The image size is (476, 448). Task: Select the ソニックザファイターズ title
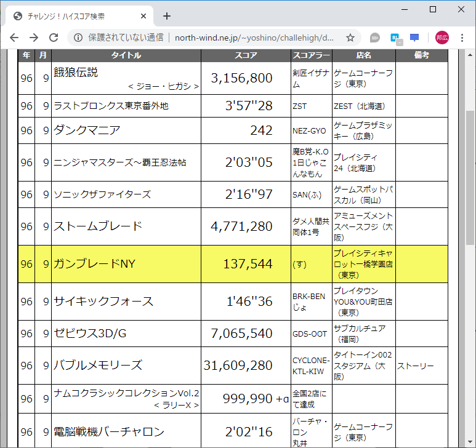[102, 194]
